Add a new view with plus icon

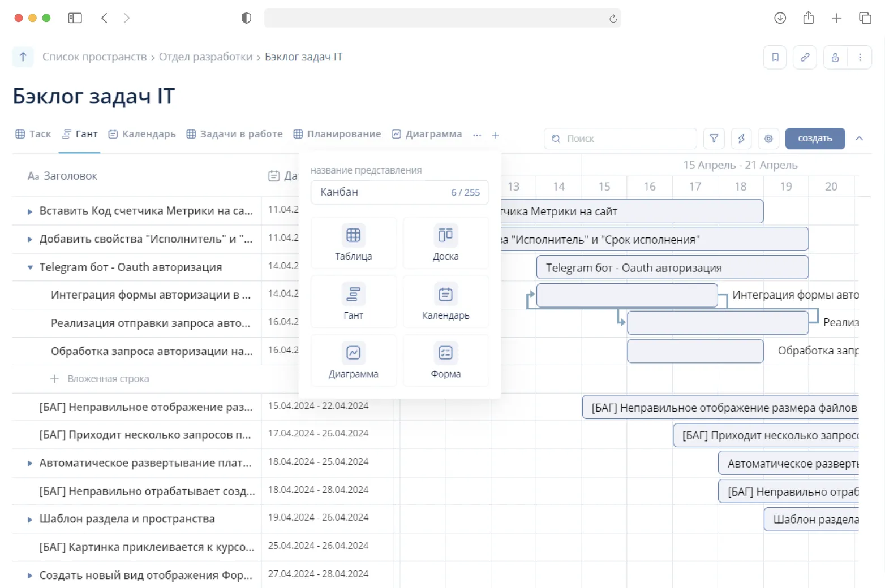coord(495,135)
